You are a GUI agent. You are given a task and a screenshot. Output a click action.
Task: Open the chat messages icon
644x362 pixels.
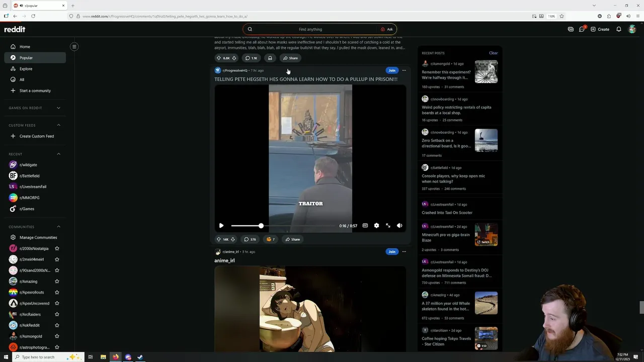click(x=582, y=29)
